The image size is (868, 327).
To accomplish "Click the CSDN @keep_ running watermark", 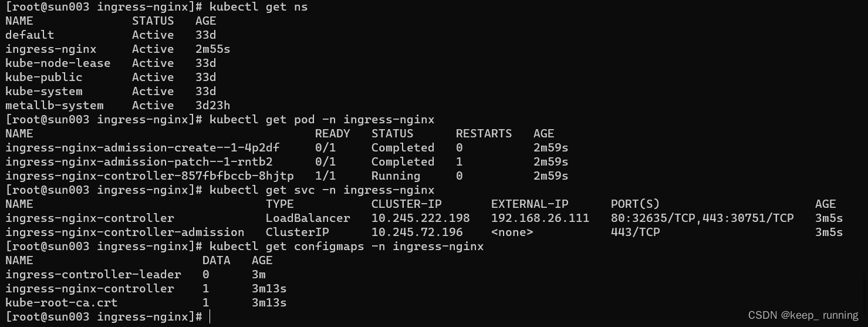I will tap(803, 315).
